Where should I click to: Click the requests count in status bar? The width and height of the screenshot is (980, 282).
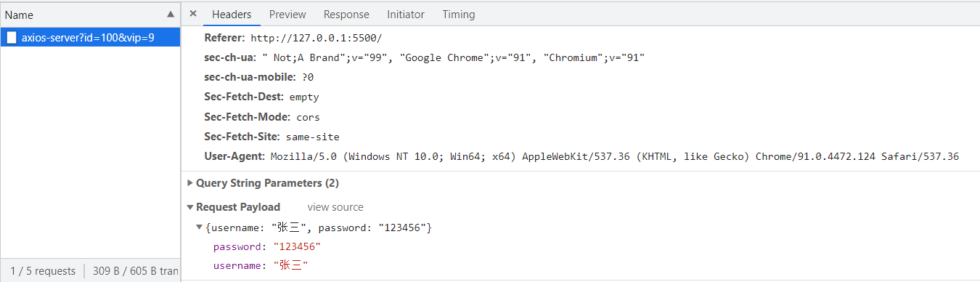pyautogui.click(x=43, y=271)
